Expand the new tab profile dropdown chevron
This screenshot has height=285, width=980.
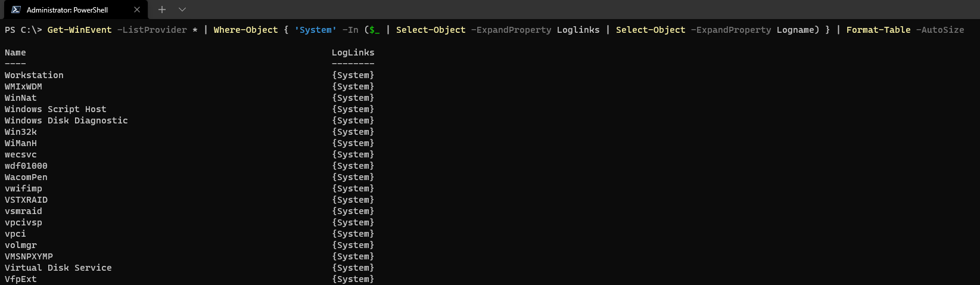(x=182, y=10)
